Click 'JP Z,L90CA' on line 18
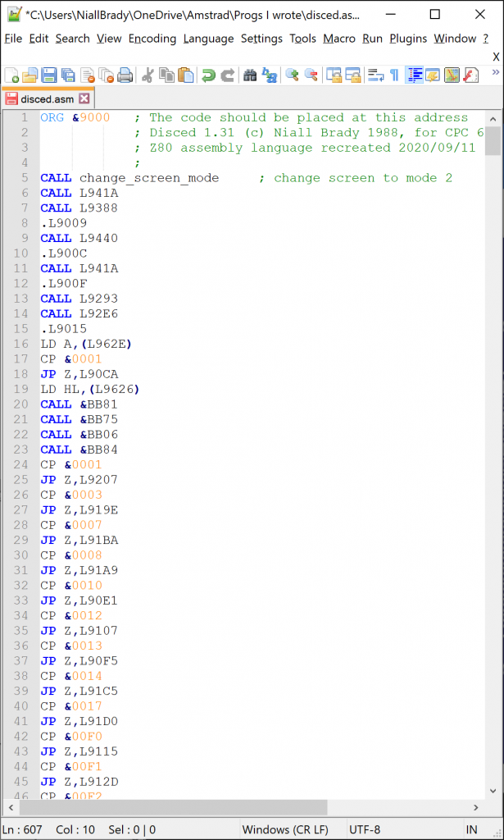The image size is (504, 840). click(79, 374)
